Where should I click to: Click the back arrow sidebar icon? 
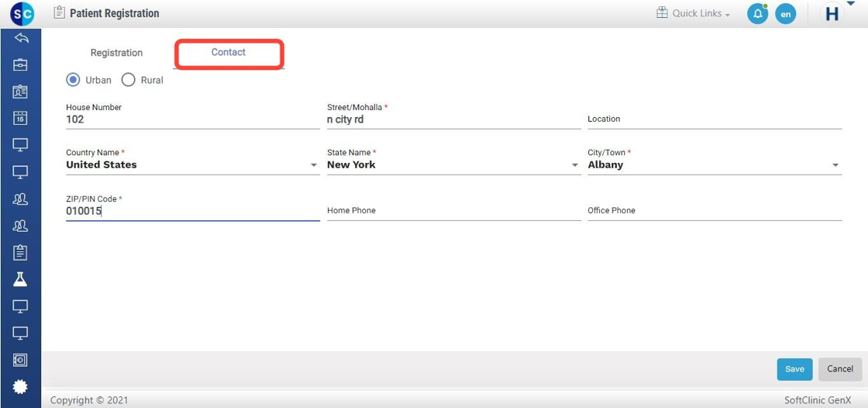(20, 38)
